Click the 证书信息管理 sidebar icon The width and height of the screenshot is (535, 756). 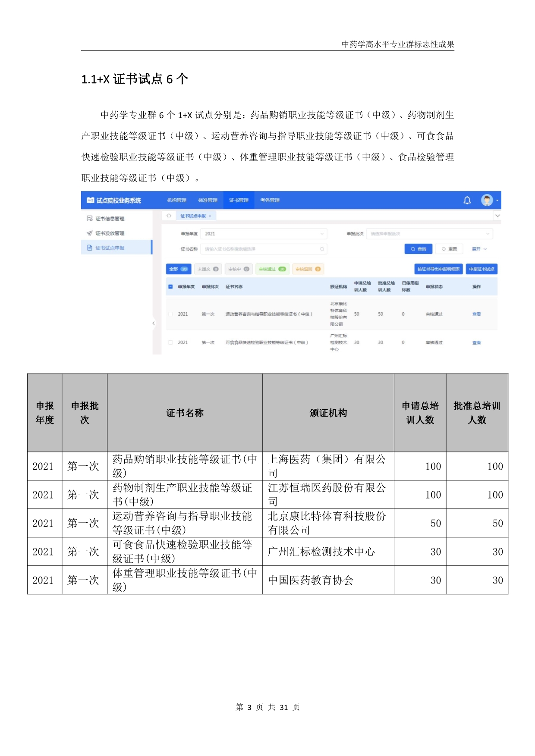coord(89,219)
